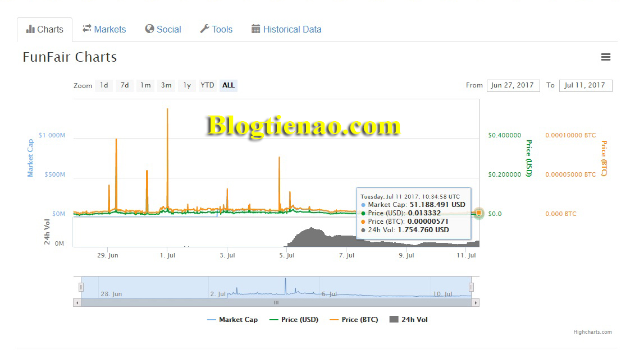Click the 29. Jun date label

[108, 255]
